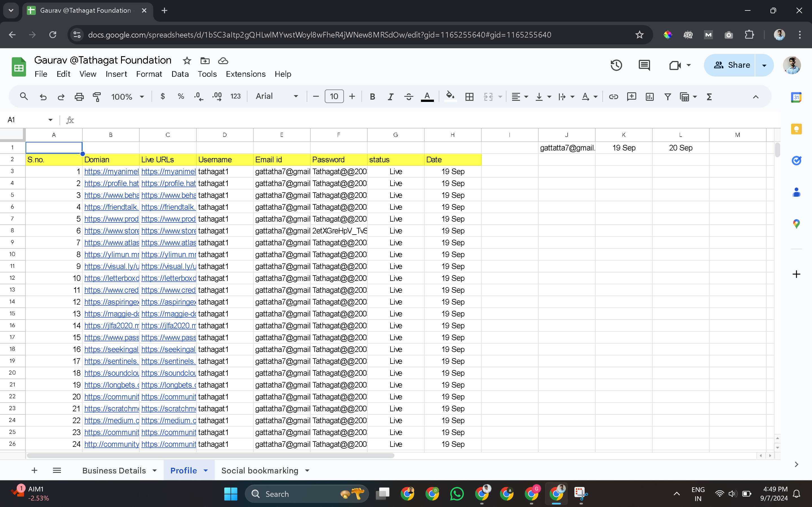The width and height of the screenshot is (812, 507).
Task: Expand the Arial font dropdown
Action: (277, 97)
